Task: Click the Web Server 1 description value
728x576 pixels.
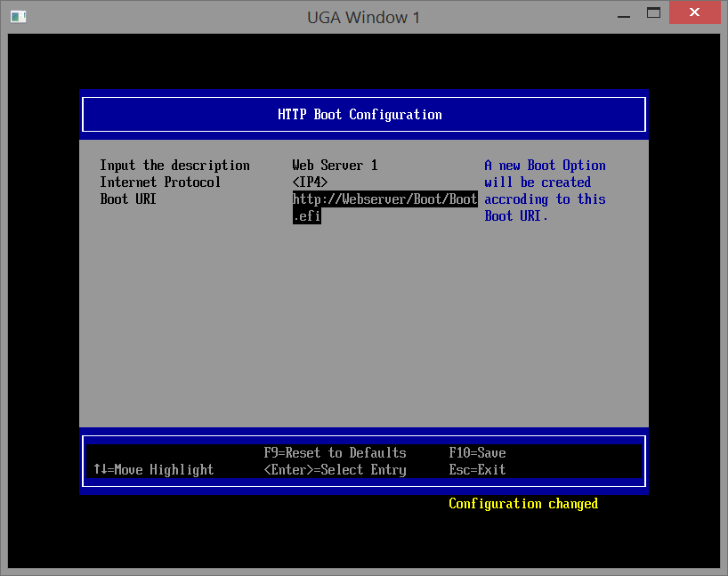Action: pyautogui.click(x=335, y=166)
